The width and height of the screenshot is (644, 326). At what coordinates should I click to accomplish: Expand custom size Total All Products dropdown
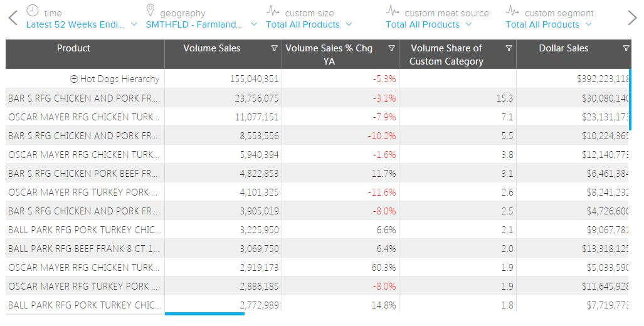point(309,24)
